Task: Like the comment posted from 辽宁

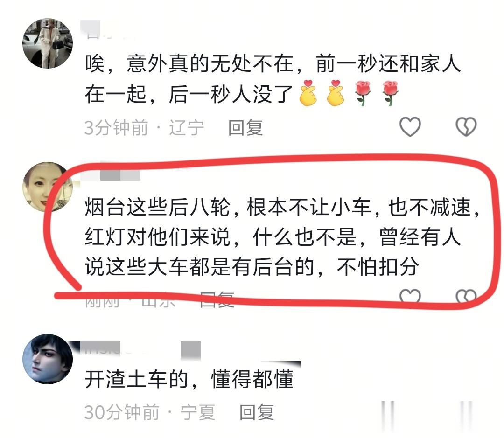Action: pyautogui.click(x=410, y=126)
